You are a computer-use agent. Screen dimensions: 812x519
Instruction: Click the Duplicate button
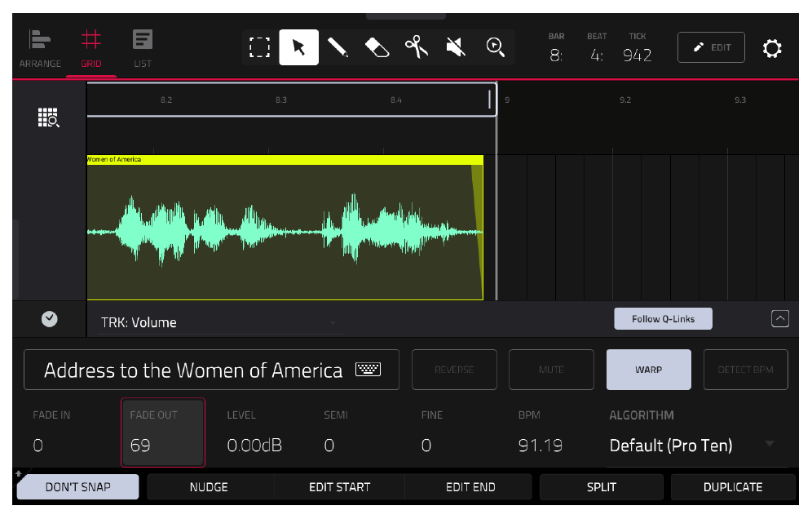733,487
